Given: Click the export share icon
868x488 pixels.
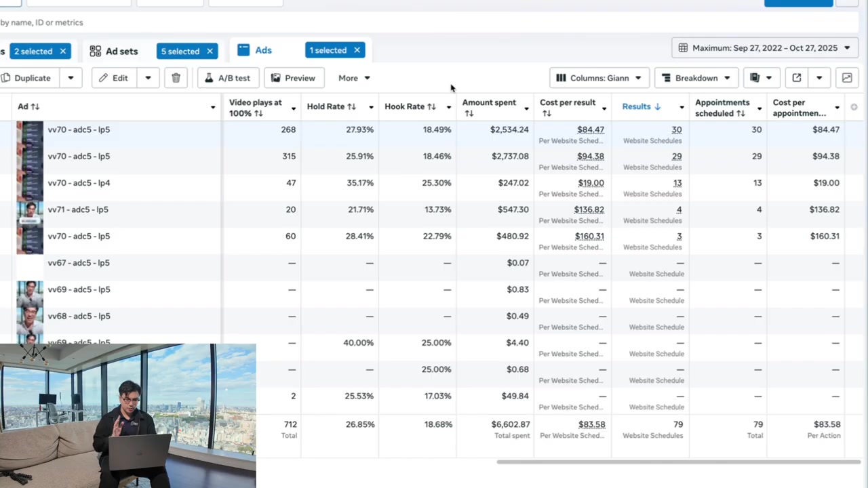Looking at the screenshot, I should click(x=797, y=78).
